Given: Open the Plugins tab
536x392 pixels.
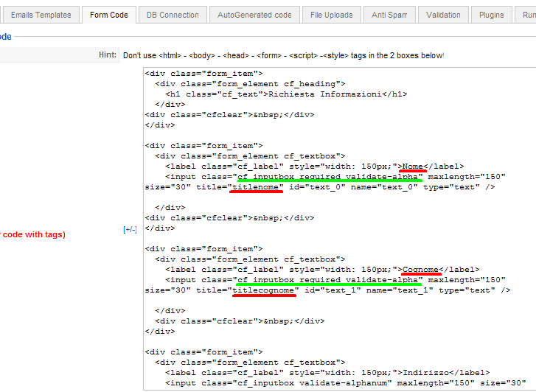Looking at the screenshot, I should [x=492, y=15].
